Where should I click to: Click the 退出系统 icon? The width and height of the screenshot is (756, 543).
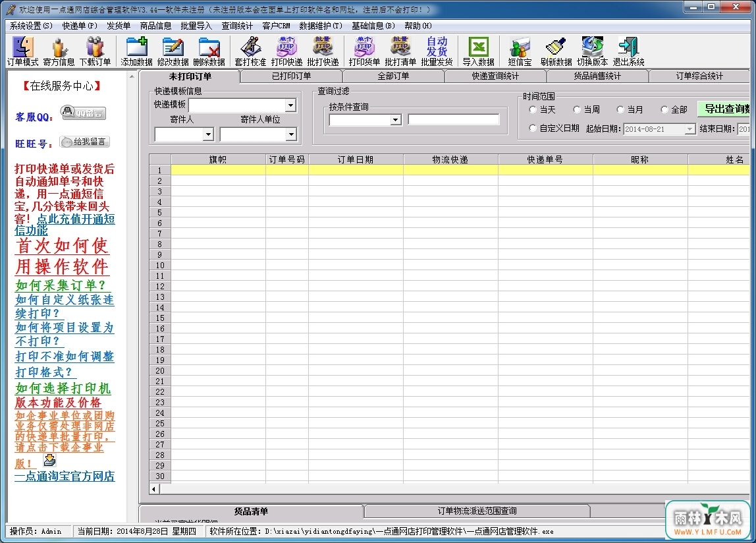pyautogui.click(x=628, y=51)
